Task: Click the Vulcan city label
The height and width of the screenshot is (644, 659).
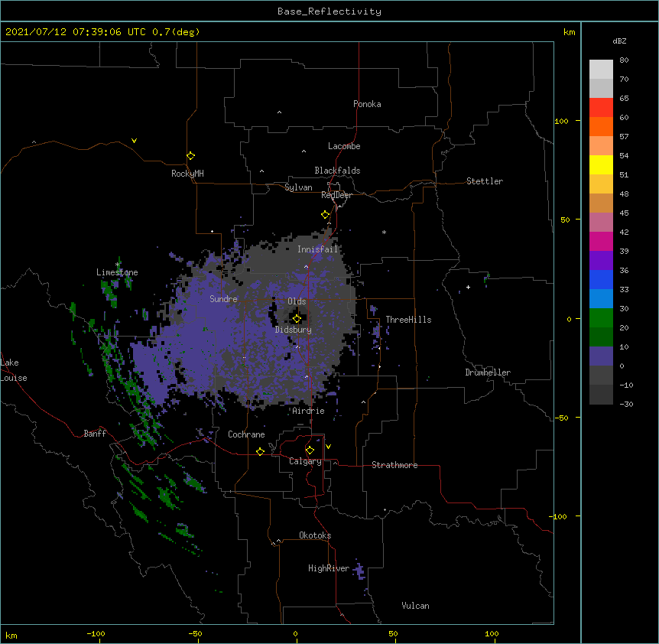Action: [415, 606]
